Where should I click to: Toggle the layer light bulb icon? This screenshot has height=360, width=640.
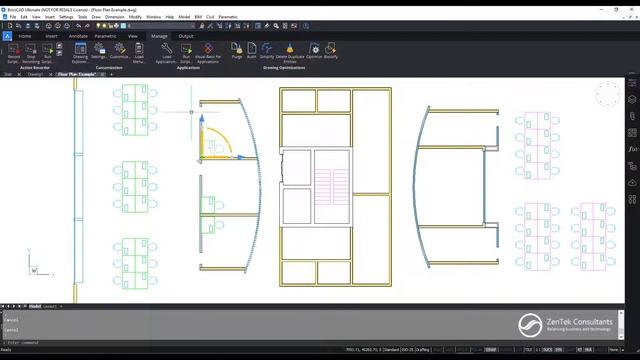(98, 26)
